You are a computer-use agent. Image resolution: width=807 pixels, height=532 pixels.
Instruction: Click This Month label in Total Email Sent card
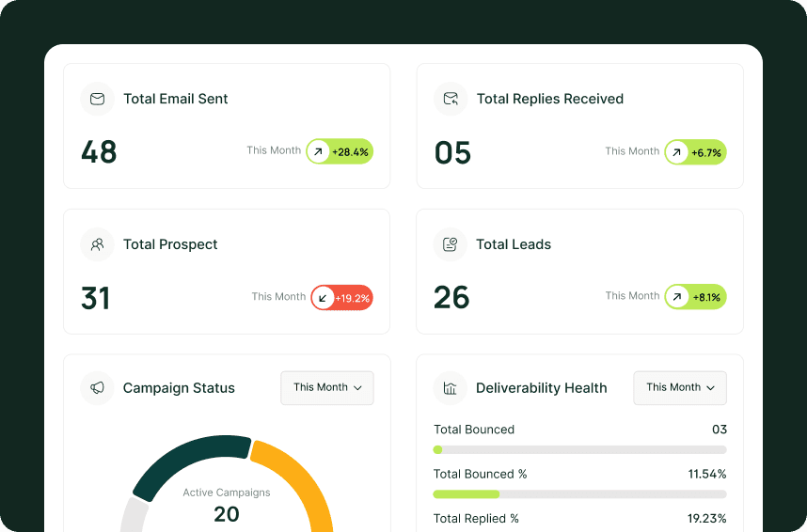click(x=274, y=150)
